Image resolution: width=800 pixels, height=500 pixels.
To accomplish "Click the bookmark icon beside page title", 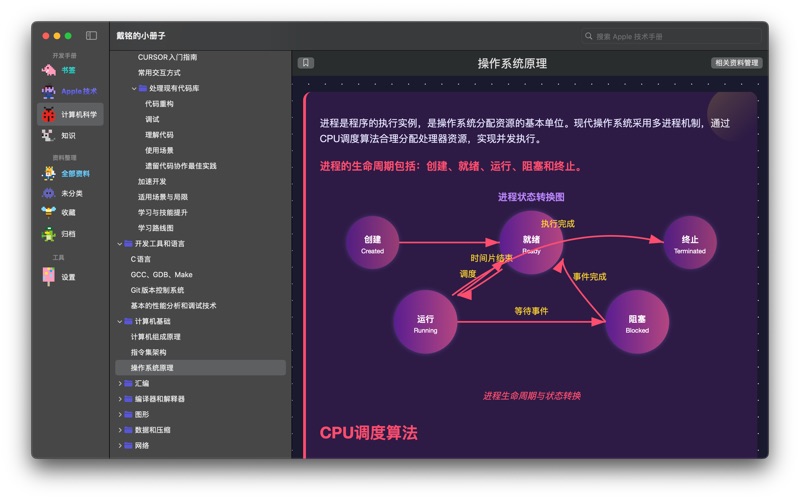I will (306, 63).
